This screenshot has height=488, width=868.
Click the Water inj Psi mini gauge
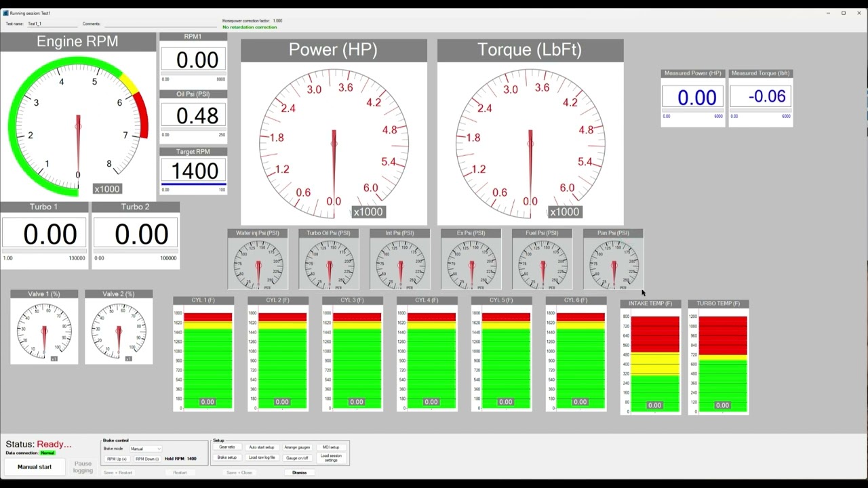[x=258, y=264]
